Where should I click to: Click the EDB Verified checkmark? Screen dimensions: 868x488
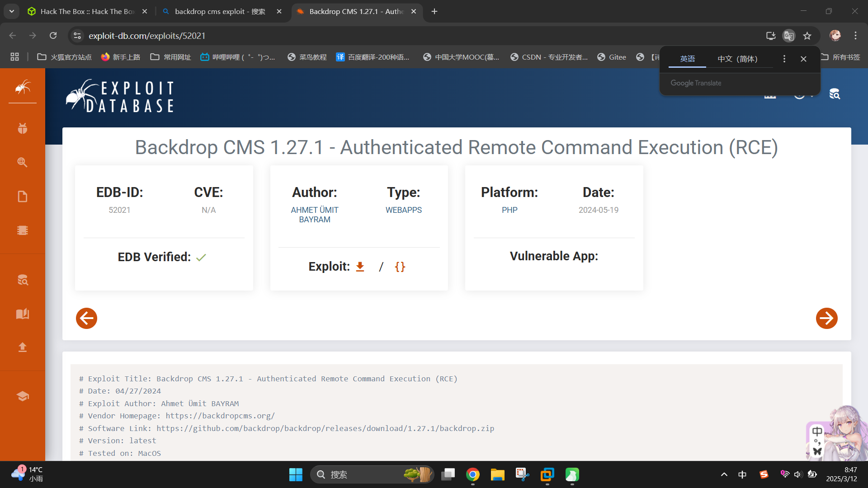tap(201, 257)
